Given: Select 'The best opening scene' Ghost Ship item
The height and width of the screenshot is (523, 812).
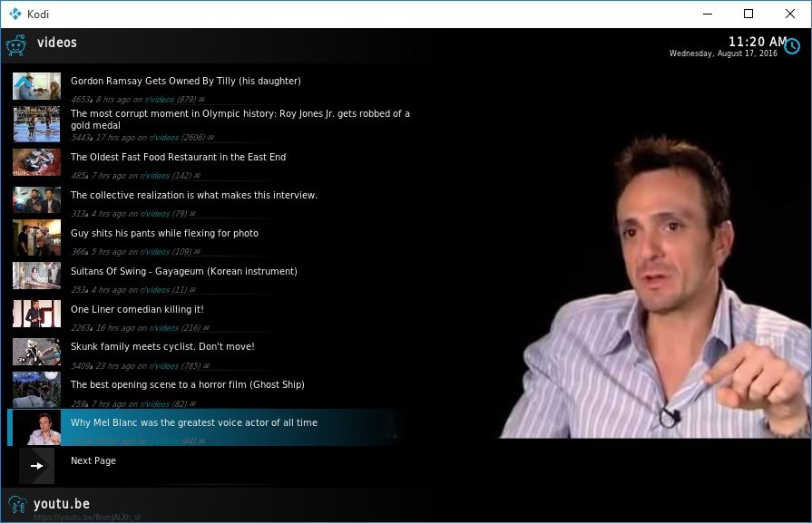Looking at the screenshot, I should (187, 384).
